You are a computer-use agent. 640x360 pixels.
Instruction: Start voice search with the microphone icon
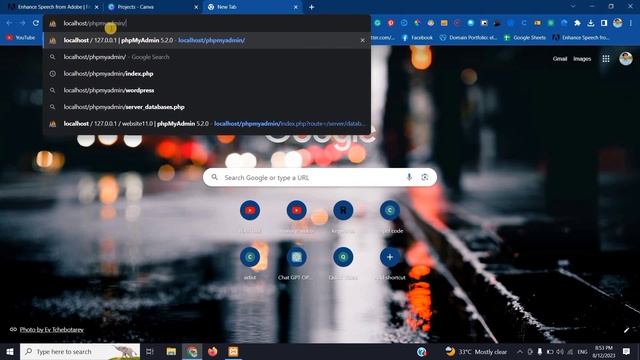[x=409, y=177]
